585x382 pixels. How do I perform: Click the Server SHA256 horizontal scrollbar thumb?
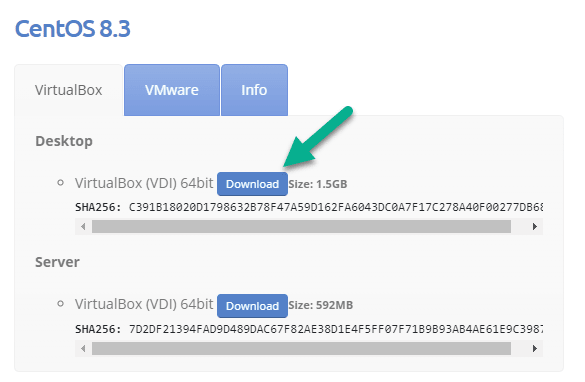[x=301, y=348]
